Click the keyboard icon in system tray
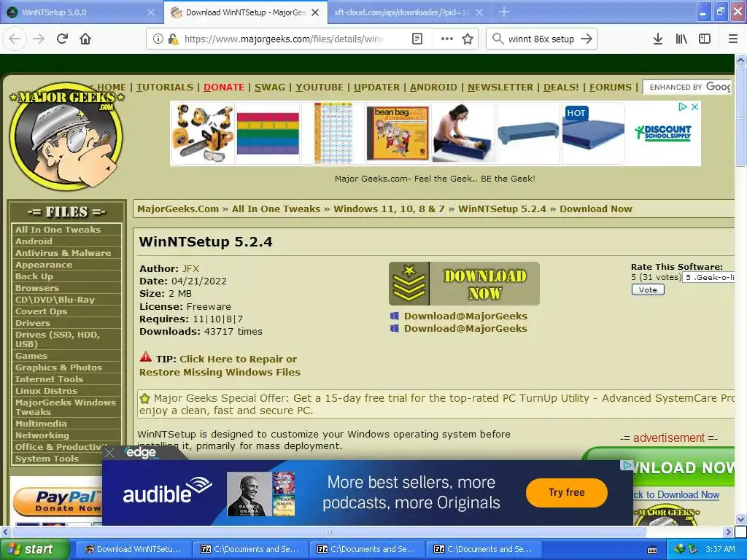747x560 pixels. tap(652, 550)
